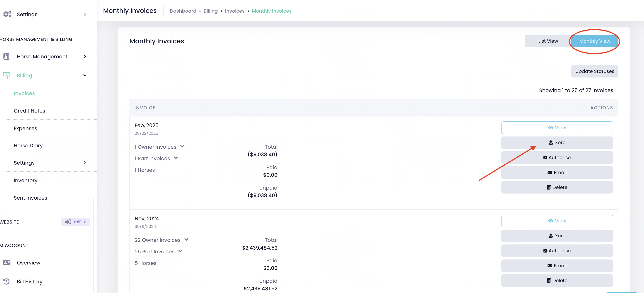
Task: Email the Feb 2025 invoices
Action: point(557,172)
